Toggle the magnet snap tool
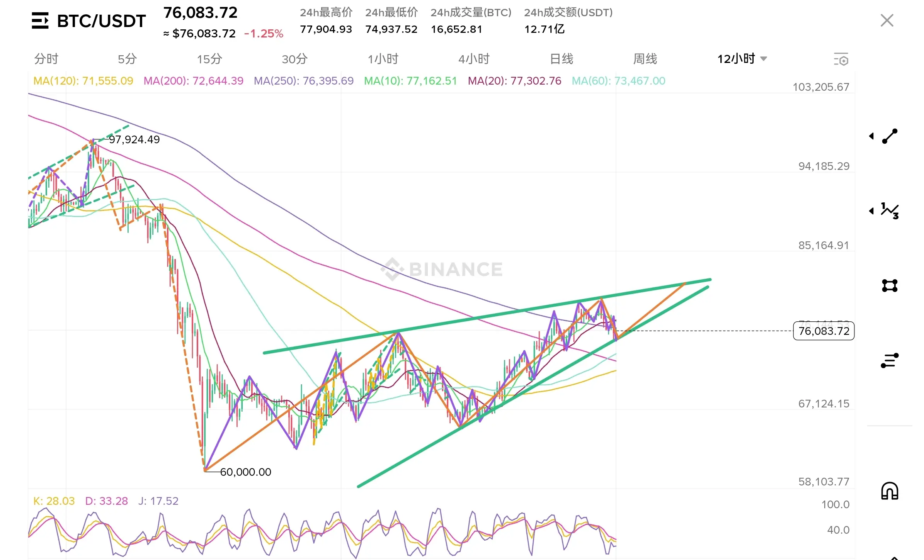Screen dimensions: 924x560 click(x=890, y=491)
